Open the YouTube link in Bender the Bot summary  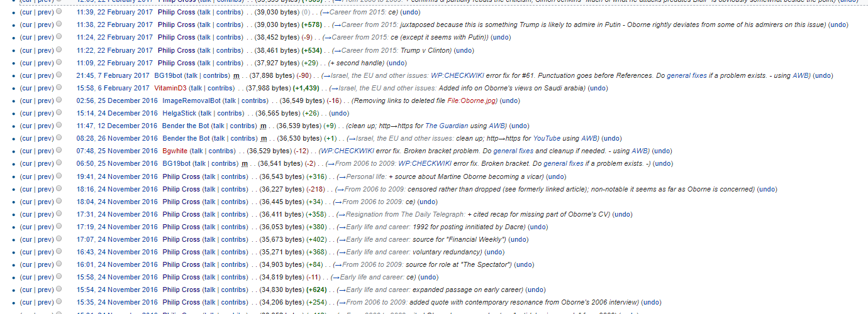547,139
